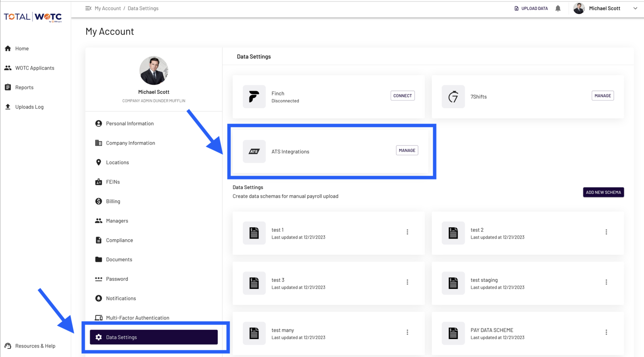Click the Multi-Factor Authentication devices icon

click(99, 318)
